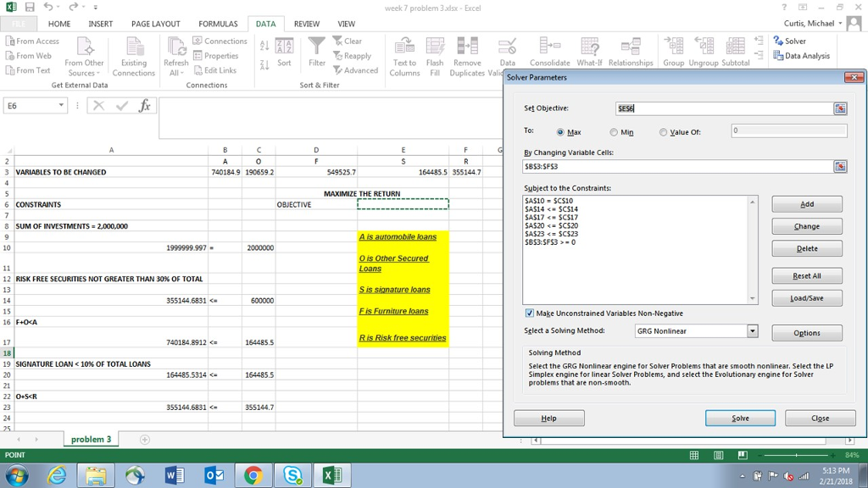Open Advanced filter options
This screenshot has height=488, width=868.
(355, 70)
